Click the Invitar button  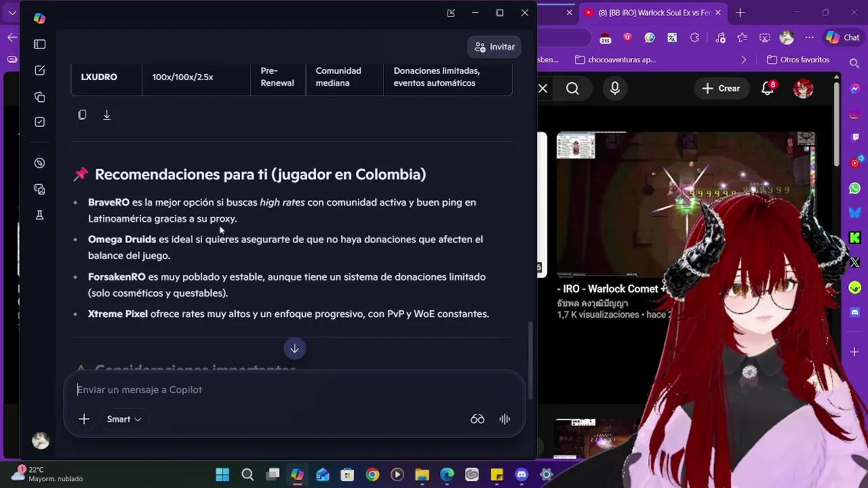coord(494,47)
